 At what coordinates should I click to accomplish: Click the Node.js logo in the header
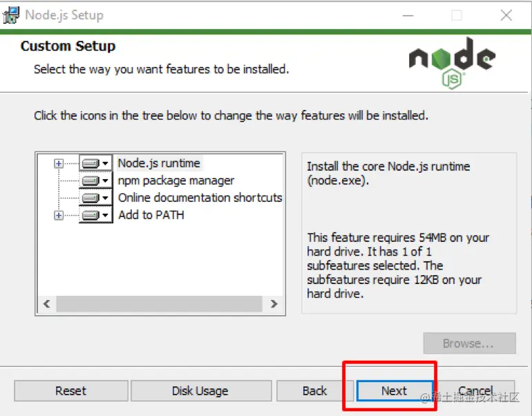tap(453, 64)
